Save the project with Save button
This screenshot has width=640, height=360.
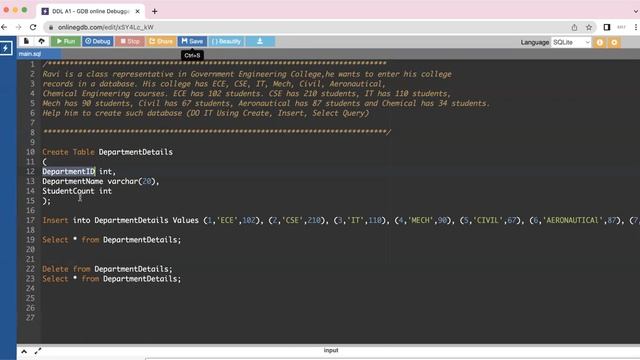click(192, 41)
